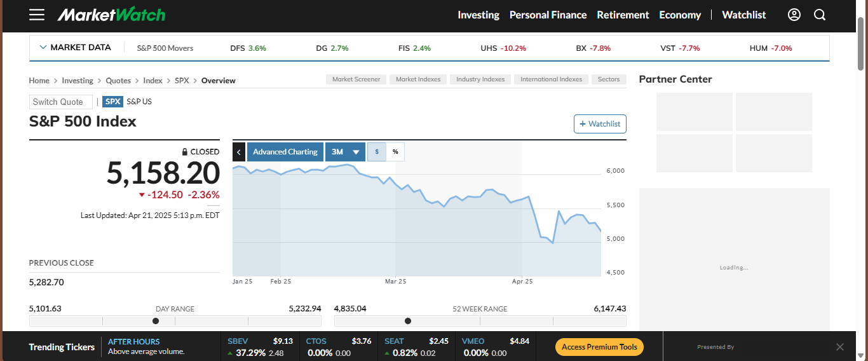The width and height of the screenshot is (868, 361).
Task: Click the closed lock icon
Action: coord(185,152)
